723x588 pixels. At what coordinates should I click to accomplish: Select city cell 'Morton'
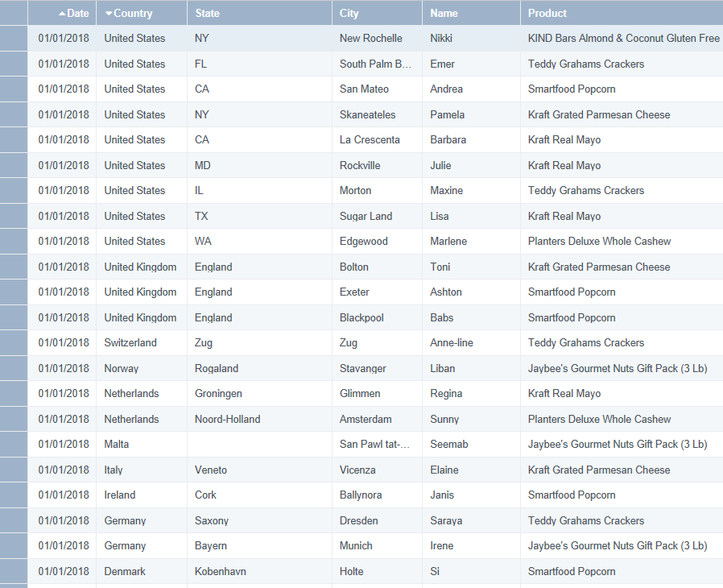[377, 190]
